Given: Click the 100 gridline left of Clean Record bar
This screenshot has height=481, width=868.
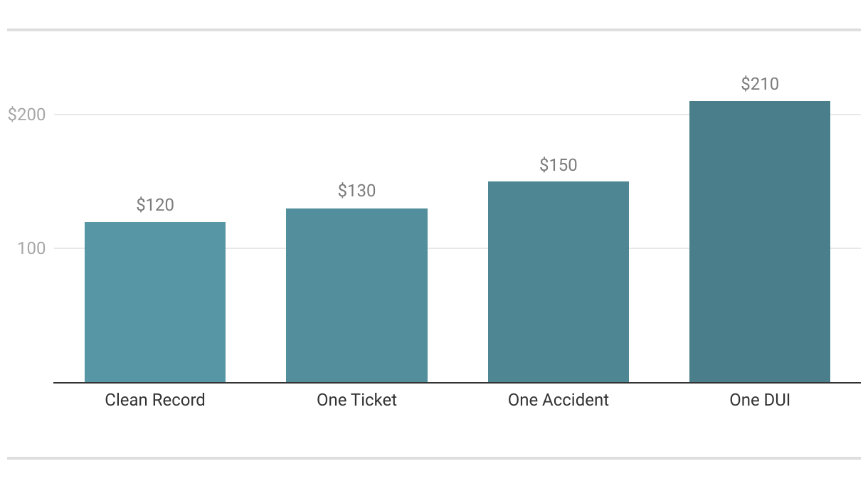Looking at the screenshot, I should [69, 248].
